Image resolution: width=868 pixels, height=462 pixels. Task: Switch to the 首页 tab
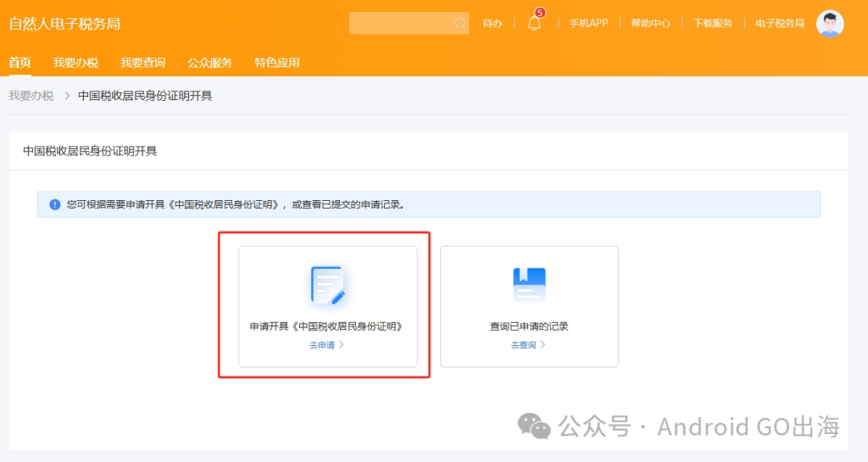point(20,63)
